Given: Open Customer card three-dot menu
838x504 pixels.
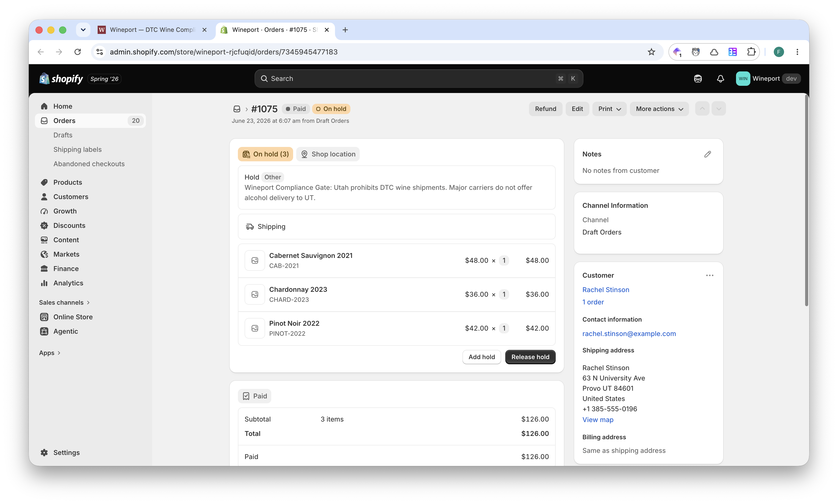Looking at the screenshot, I should point(710,275).
